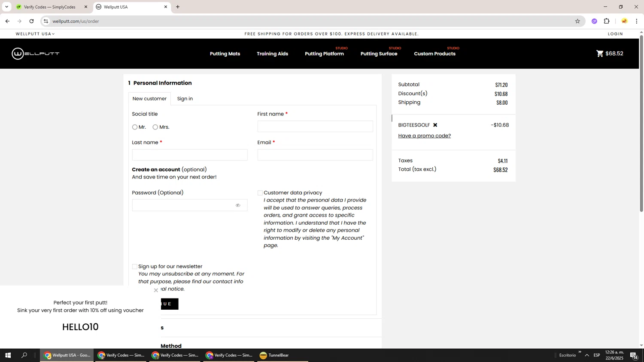The image size is (644, 362).
Task: Go back to previous page
Action: [x=7, y=21]
